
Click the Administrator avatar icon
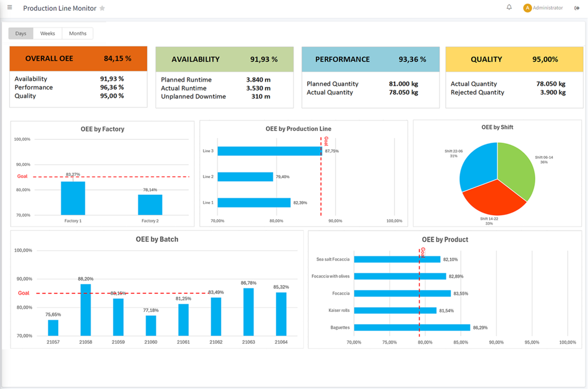pos(527,8)
